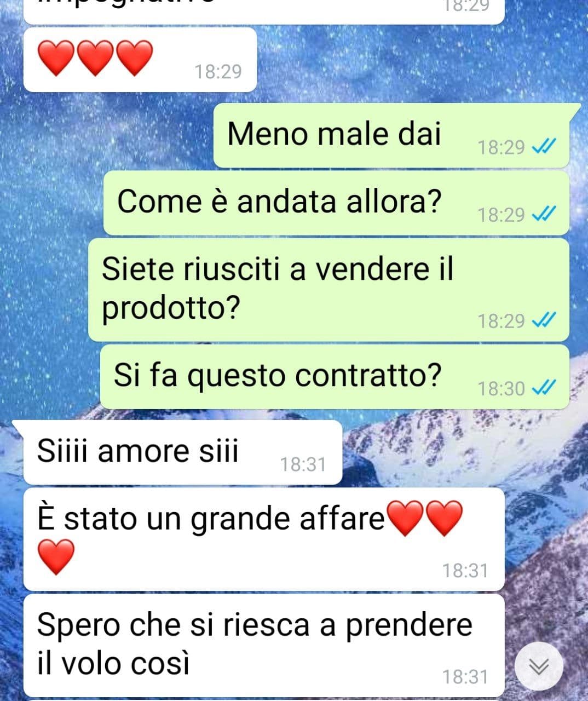This screenshot has height=701, width=588.
Task: Tap the partially visible message at top
Action: tap(263, 11)
